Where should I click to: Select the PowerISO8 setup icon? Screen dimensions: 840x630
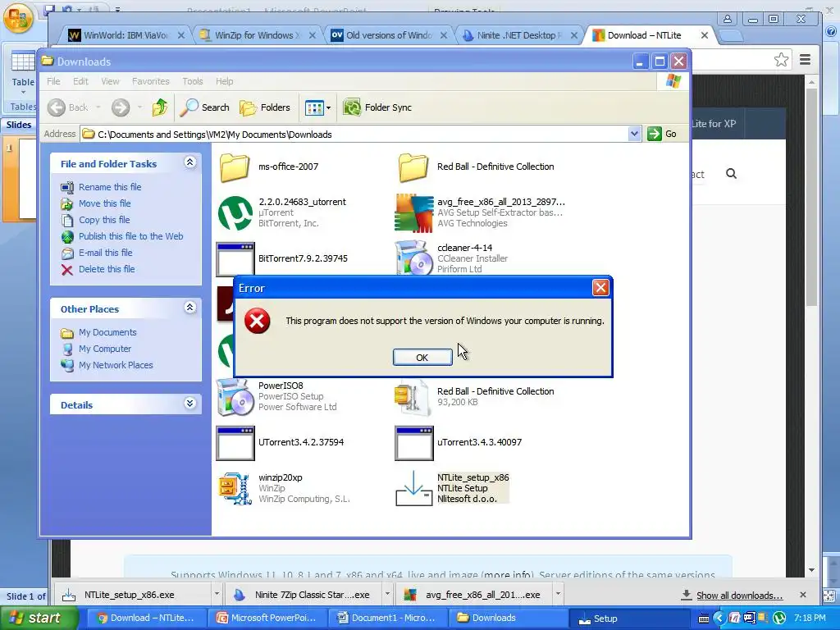click(235, 397)
